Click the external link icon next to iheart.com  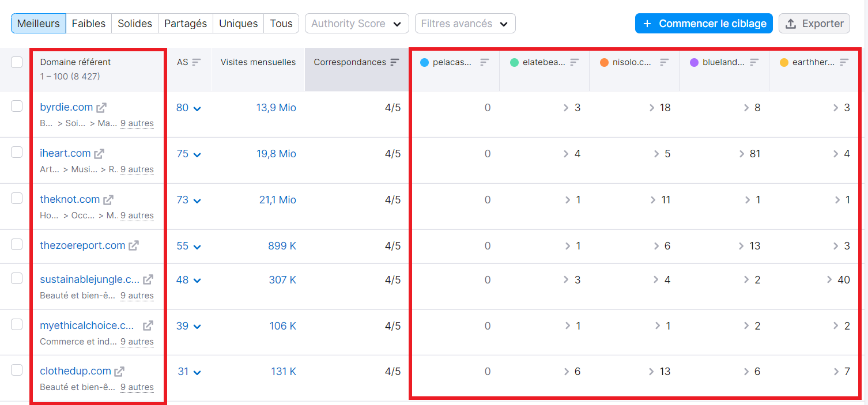(x=100, y=153)
